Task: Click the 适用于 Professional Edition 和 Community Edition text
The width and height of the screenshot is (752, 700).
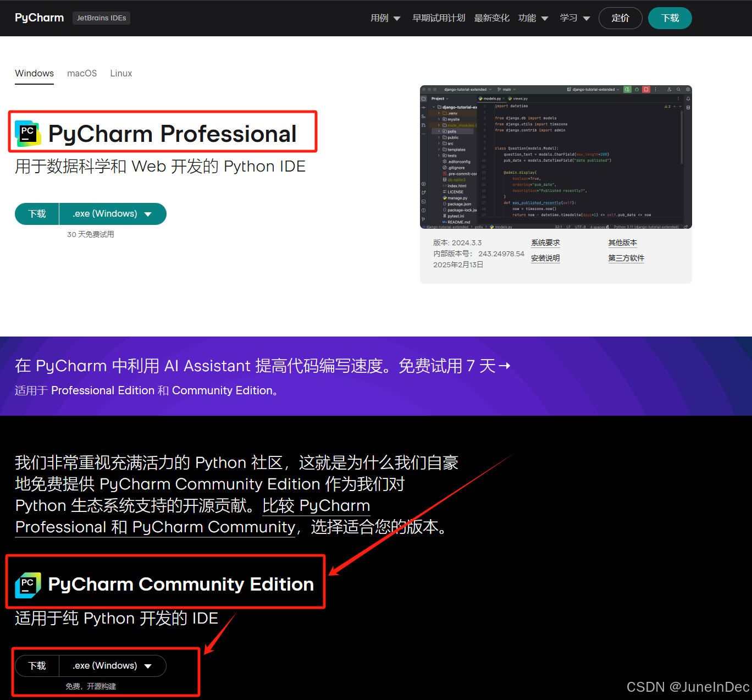Action: pos(147,390)
